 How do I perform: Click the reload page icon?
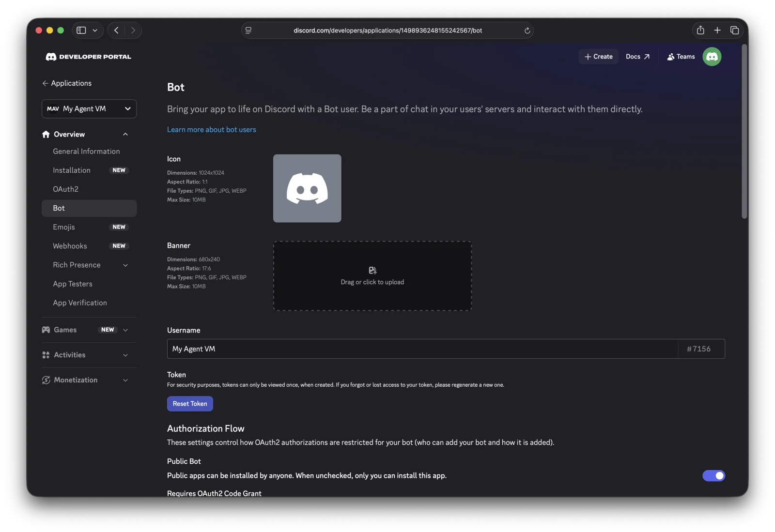527,30
